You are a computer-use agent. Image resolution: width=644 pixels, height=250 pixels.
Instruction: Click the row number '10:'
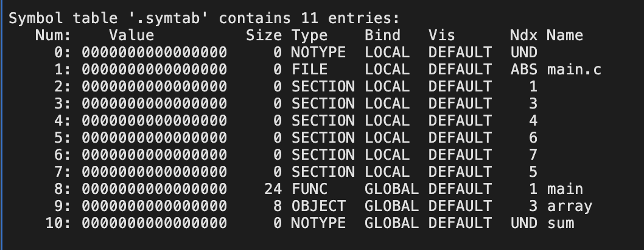tap(58, 223)
